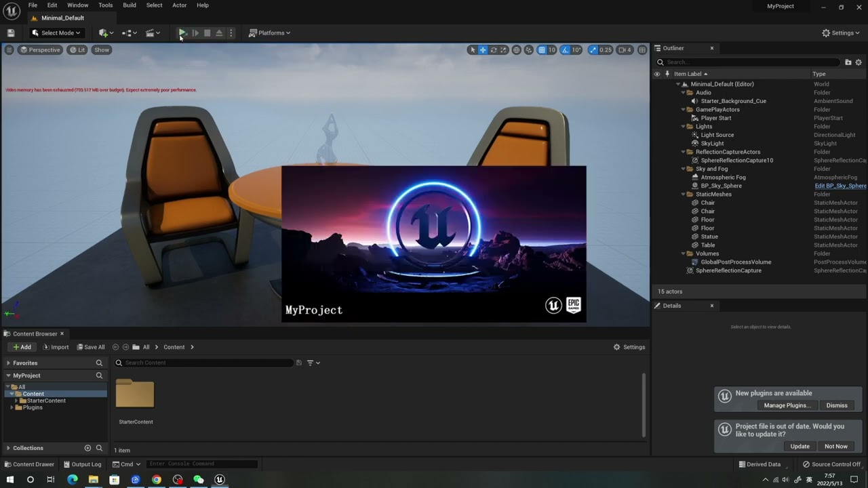Toggle visibility eye column header in Outliner
This screenshot has height=488, width=868.
656,74
